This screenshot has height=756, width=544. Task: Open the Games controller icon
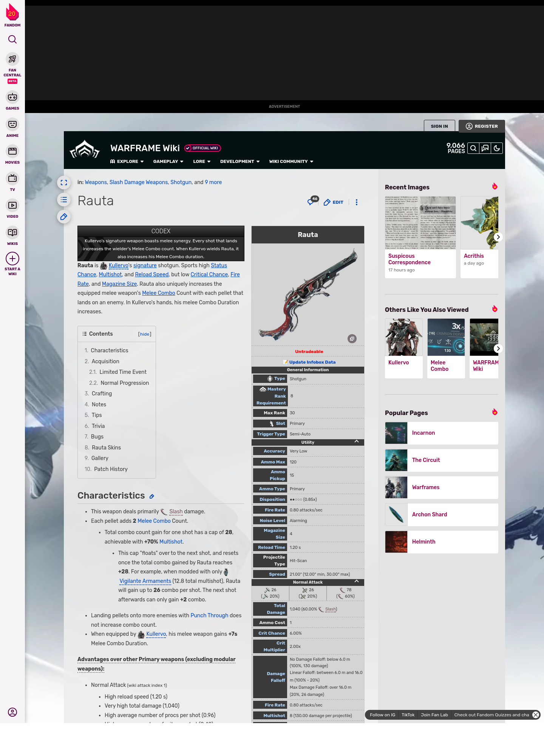click(x=12, y=97)
